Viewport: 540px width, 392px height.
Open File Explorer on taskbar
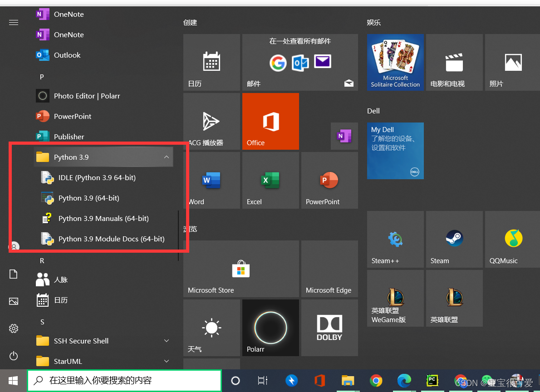(348, 381)
